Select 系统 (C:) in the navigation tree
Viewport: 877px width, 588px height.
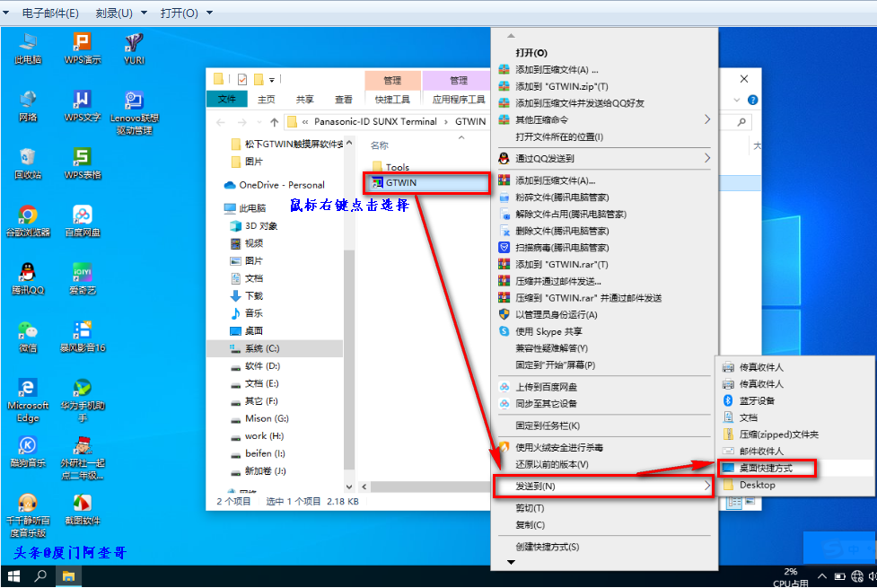pyautogui.click(x=262, y=348)
